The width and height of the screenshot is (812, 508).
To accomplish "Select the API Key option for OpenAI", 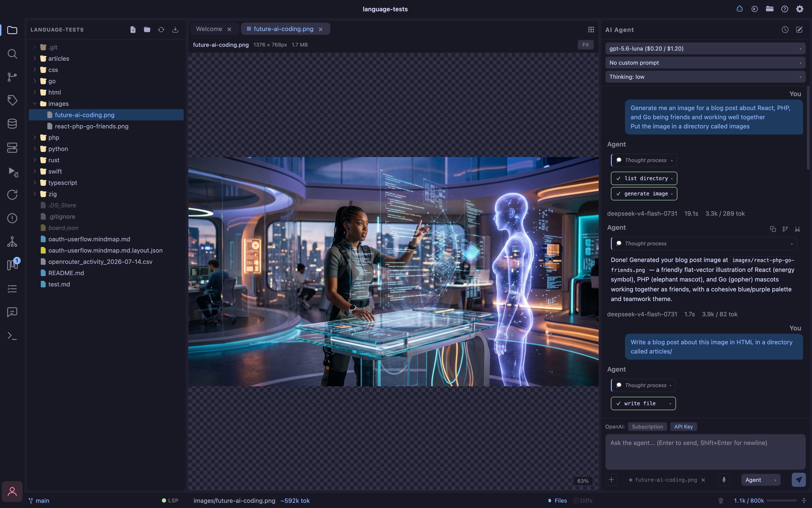I will [x=683, y=427].
